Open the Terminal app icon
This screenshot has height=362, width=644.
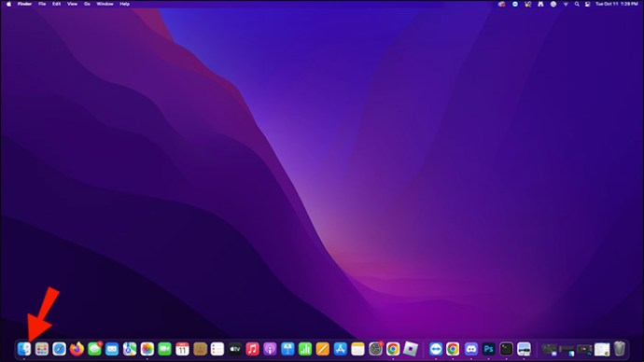506,349
